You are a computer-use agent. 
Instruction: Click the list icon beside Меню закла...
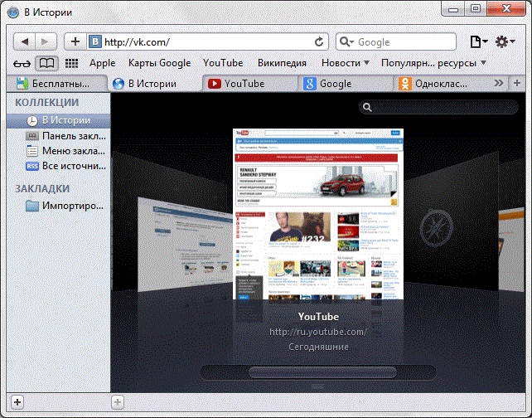coord(32,151)
